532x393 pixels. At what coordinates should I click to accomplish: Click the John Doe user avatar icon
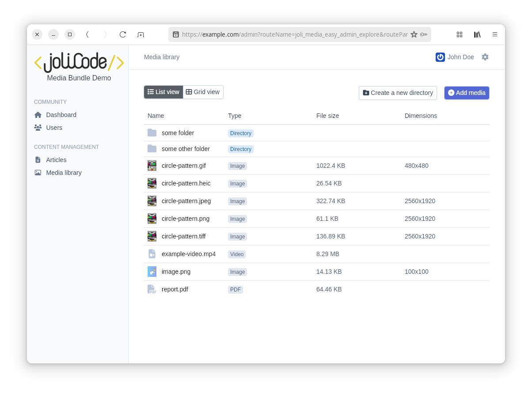coord(440,57)
